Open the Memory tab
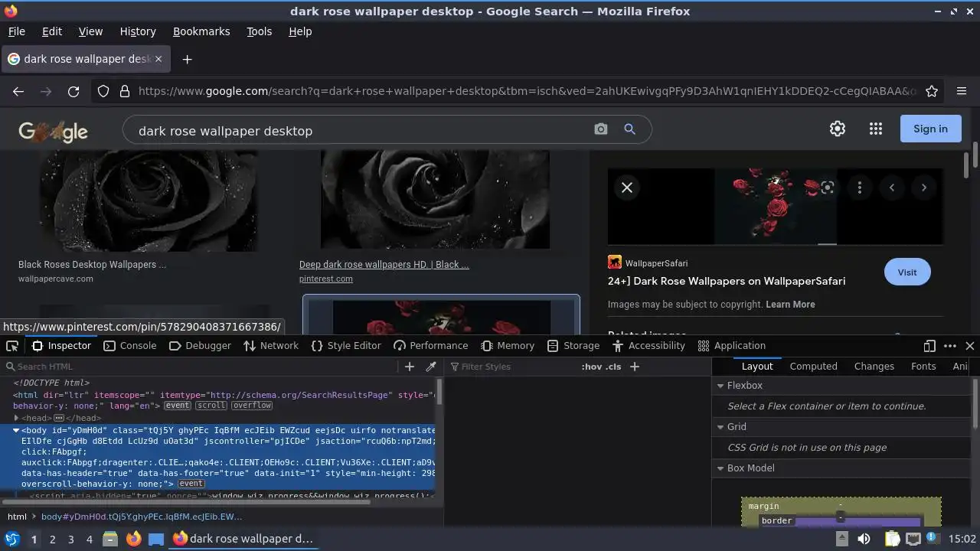The width and height of the screenshot is (980, 551). (508, 346)
